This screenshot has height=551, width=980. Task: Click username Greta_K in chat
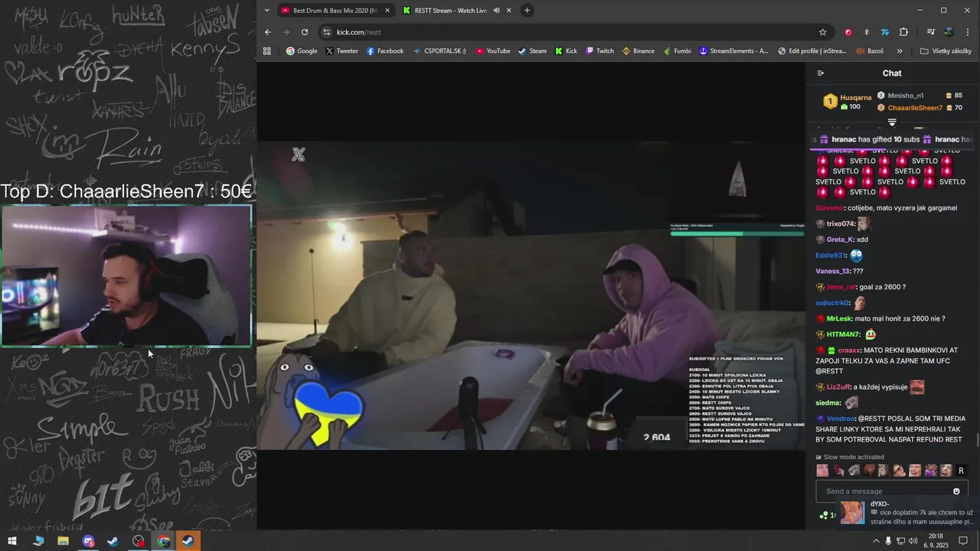(x=840, y=240)
